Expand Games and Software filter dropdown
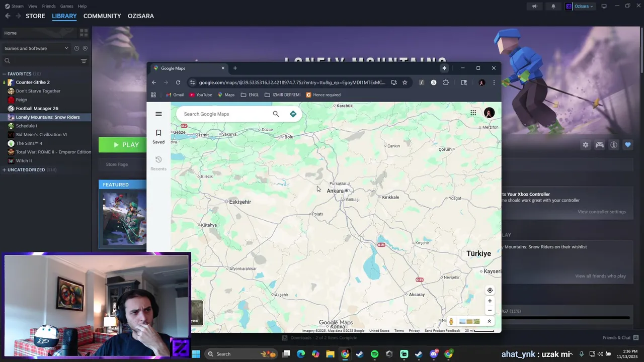644x362 pixels. coord(36,48)
